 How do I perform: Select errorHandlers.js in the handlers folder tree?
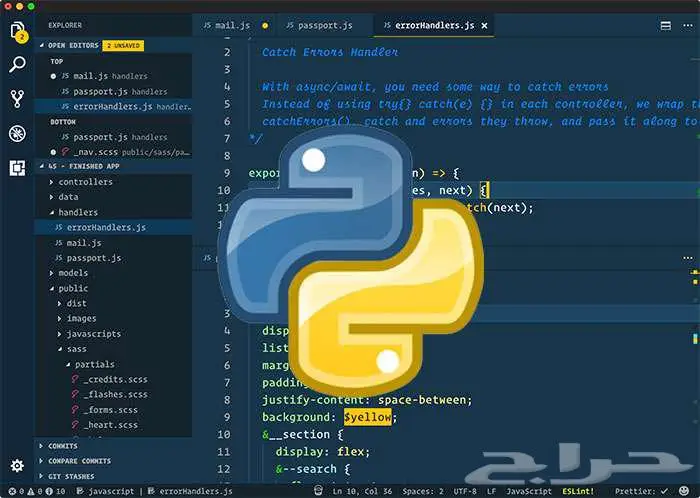[x=113, y=228]
